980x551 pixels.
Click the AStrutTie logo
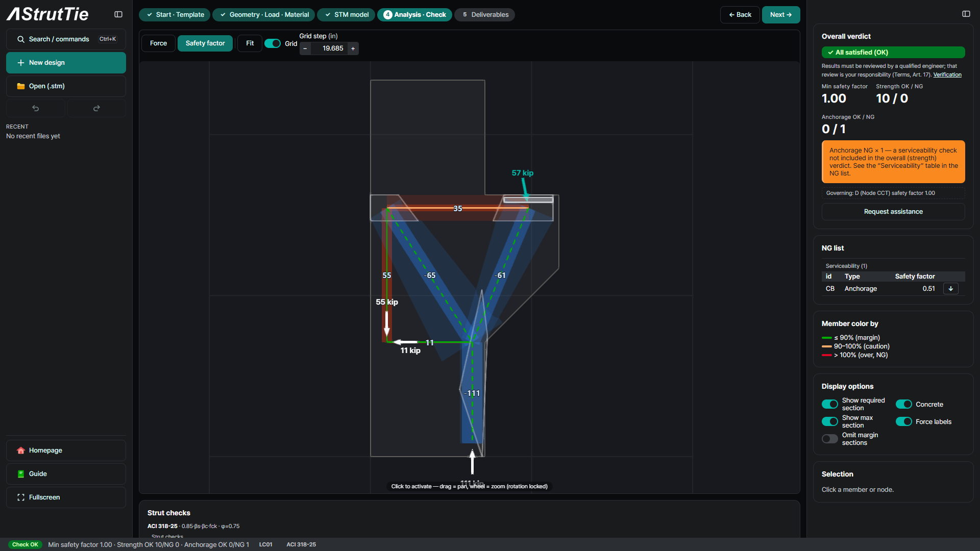[x=48, y=14]
